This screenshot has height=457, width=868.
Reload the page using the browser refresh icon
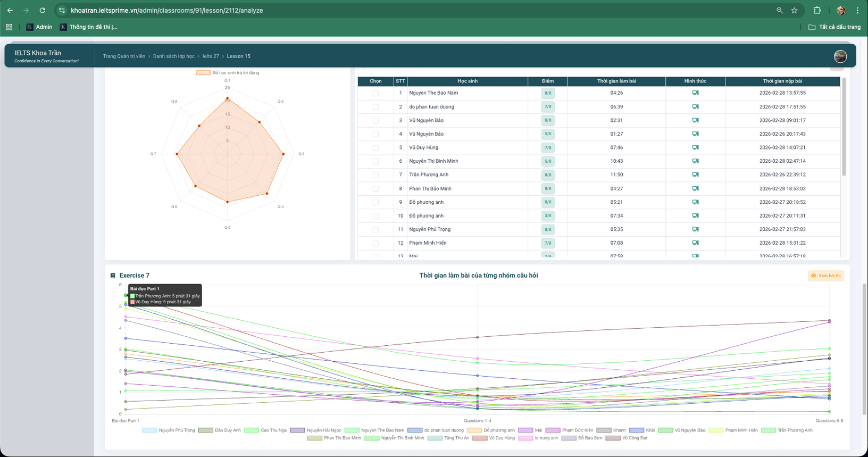click(43, 10)
